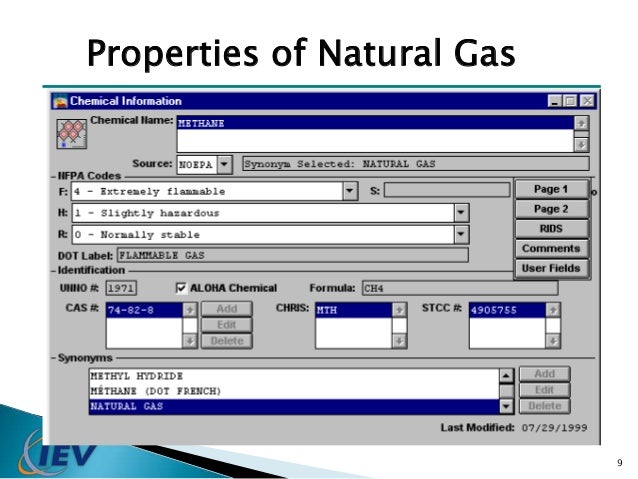Expand the F flammability code dropdown
The width and height of the screenshot is (638, 479).
pyautogui.click(x=350, y=191)
